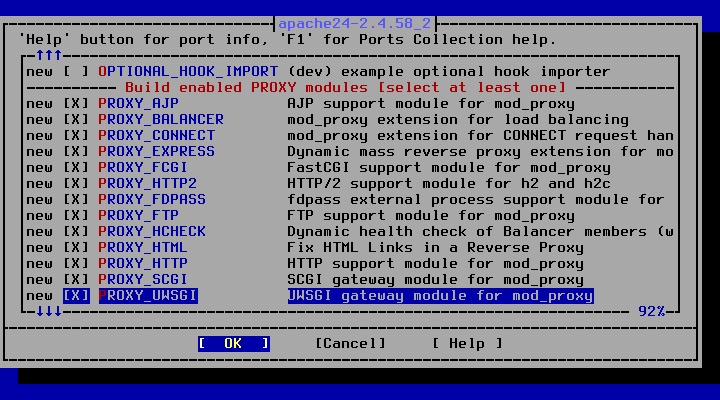Viewport: 720px width, 400px height.
Task: Select the PROXY_SCGI option name
Action: pos(143,280)
